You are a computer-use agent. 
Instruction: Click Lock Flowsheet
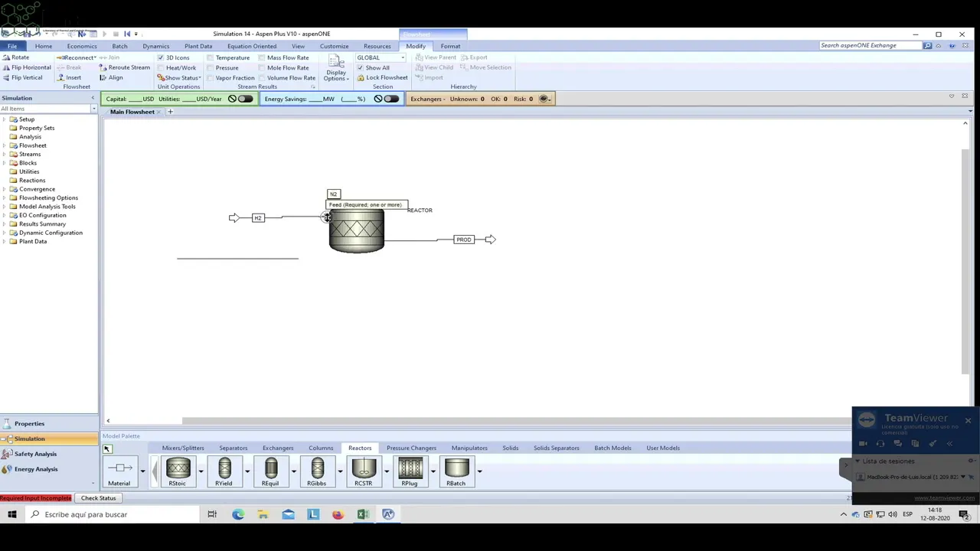381,77
